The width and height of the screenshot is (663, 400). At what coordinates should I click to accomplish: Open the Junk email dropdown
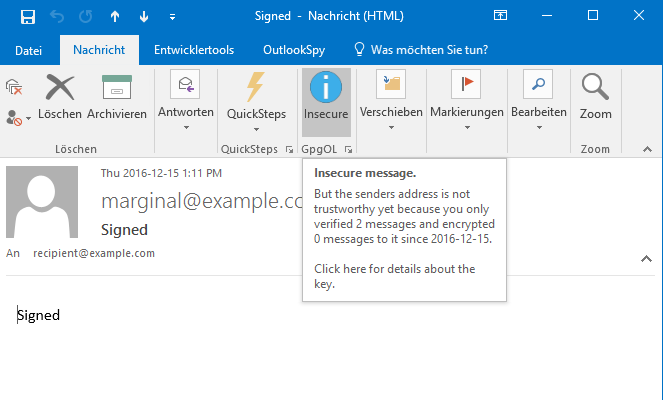[18, 116]
